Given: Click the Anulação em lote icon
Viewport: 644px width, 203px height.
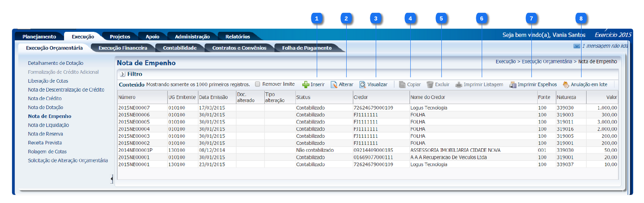Looking at the screenshot, I should click(x=566, y=85).
